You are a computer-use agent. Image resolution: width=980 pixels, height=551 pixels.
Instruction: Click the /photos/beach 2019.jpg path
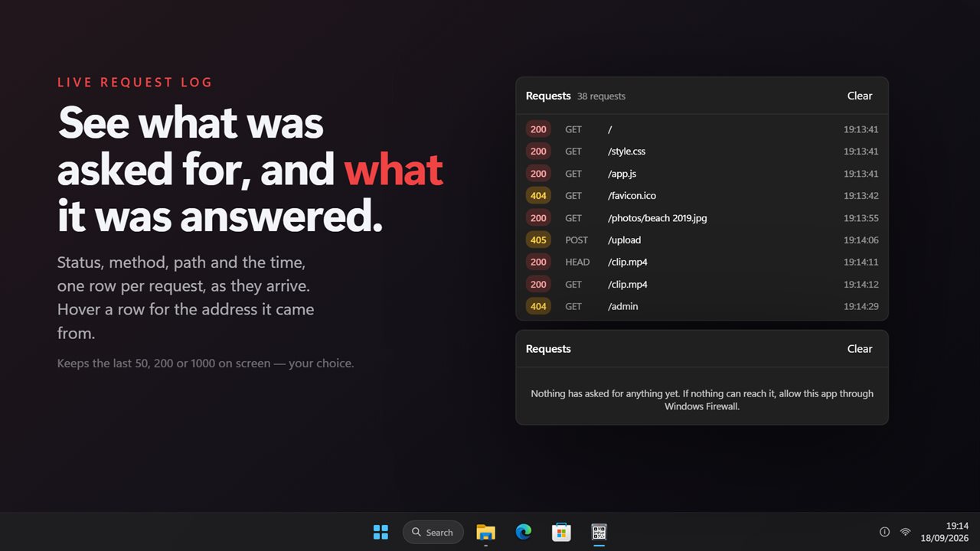(658, 218)
